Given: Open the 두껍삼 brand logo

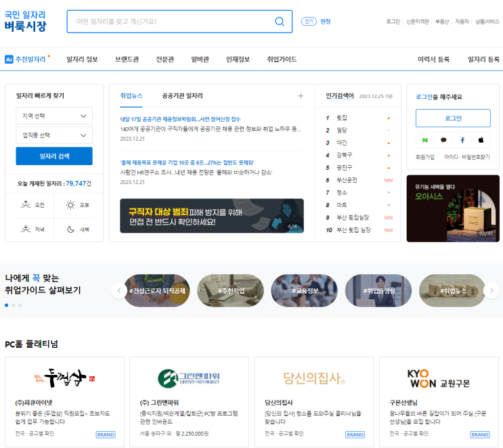Looking at the screenshot, I should [x=64, y=378].
